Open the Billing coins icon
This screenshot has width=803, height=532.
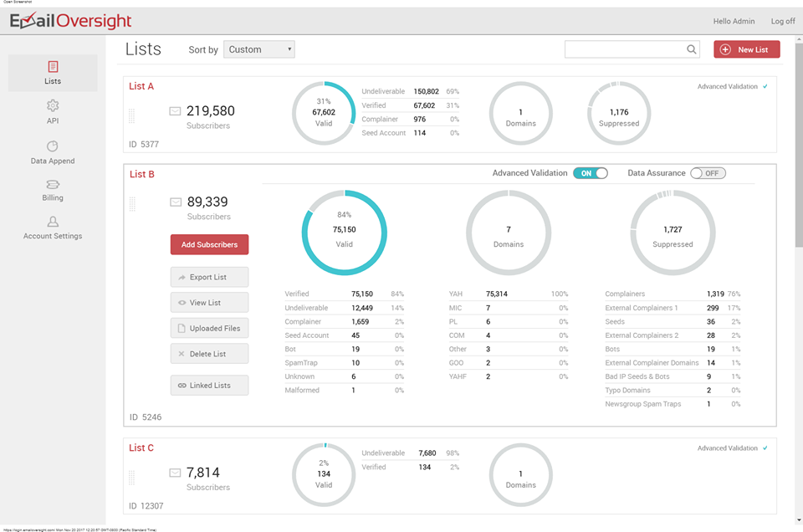coord(53,184)
